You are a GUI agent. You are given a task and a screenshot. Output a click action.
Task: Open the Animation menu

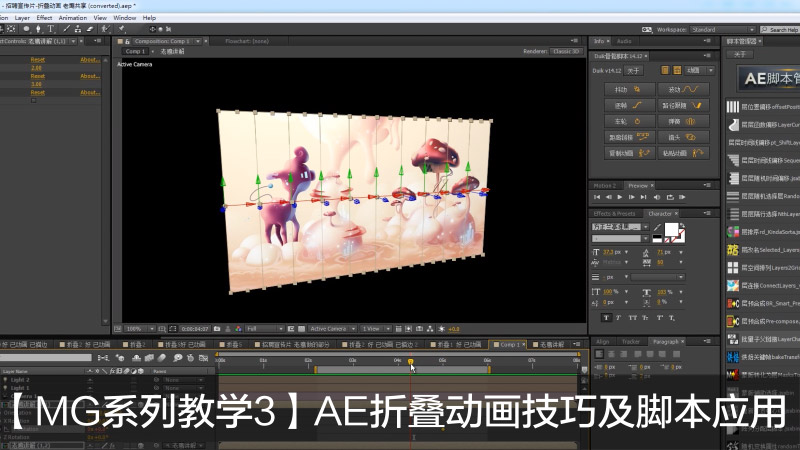pyautogui.click(x=72, y=17)
